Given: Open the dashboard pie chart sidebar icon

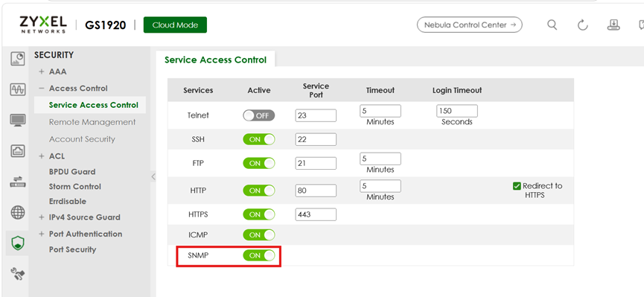Looking at the screenshot, I should pyautogui.click(x=18, y=59).
